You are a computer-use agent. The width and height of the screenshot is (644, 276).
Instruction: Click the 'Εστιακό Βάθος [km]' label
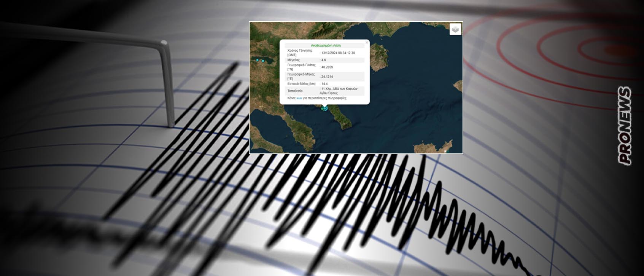coord(301,84)
